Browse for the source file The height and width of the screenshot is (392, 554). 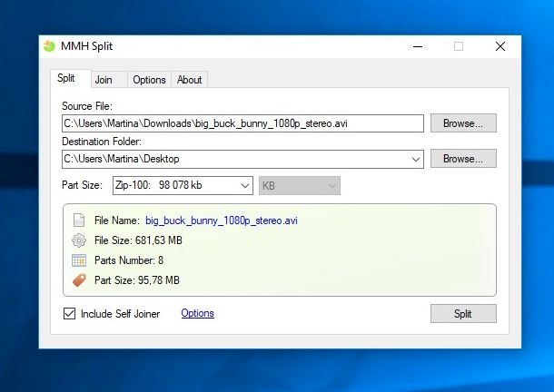[463, 123]
